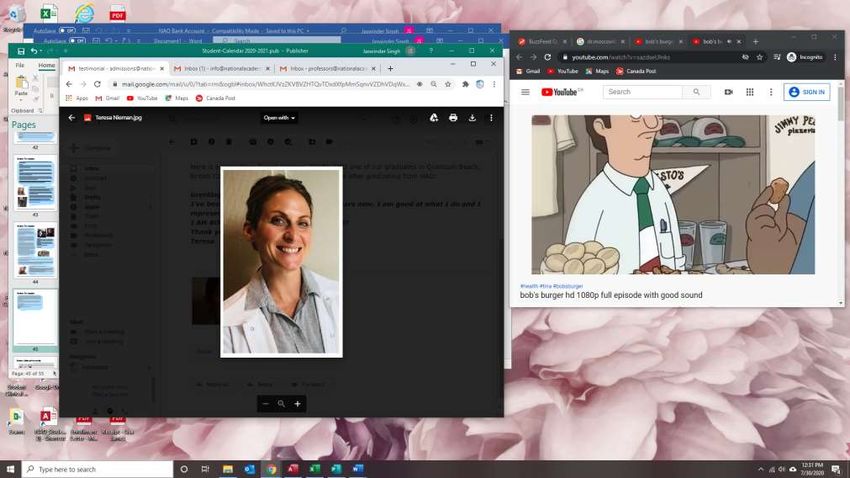Screen dimensions: 850x478
Task: Open Publisher File menu
Action: click(20, 65)
